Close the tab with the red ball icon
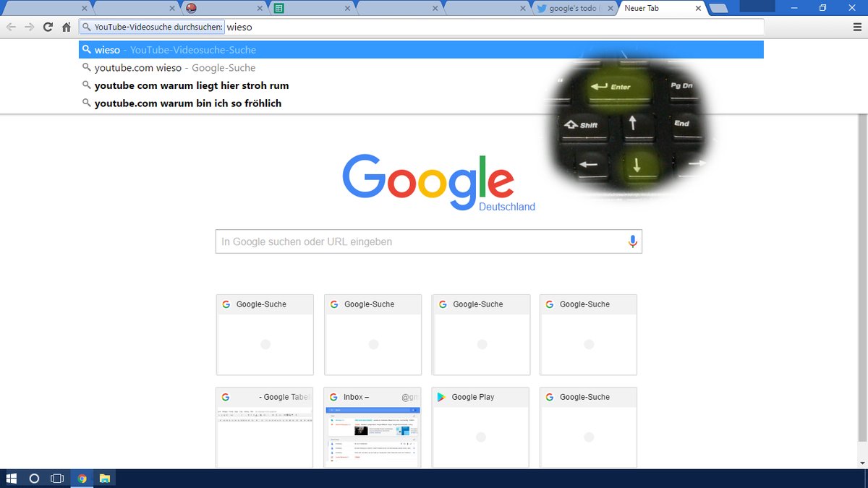Screen dimensions: 868x488 click(260, 9)
